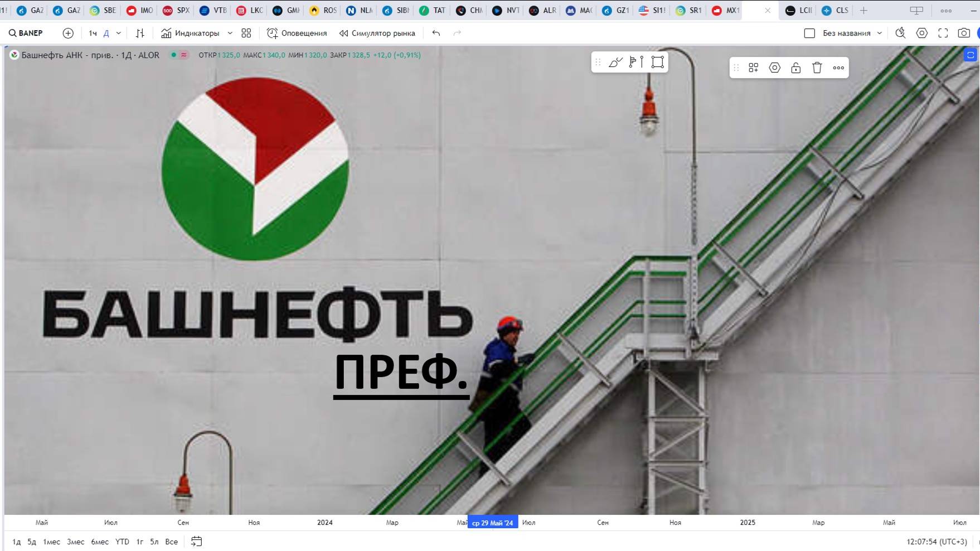Select the rectangle shape tool in floating toolbar

[658, 62]
